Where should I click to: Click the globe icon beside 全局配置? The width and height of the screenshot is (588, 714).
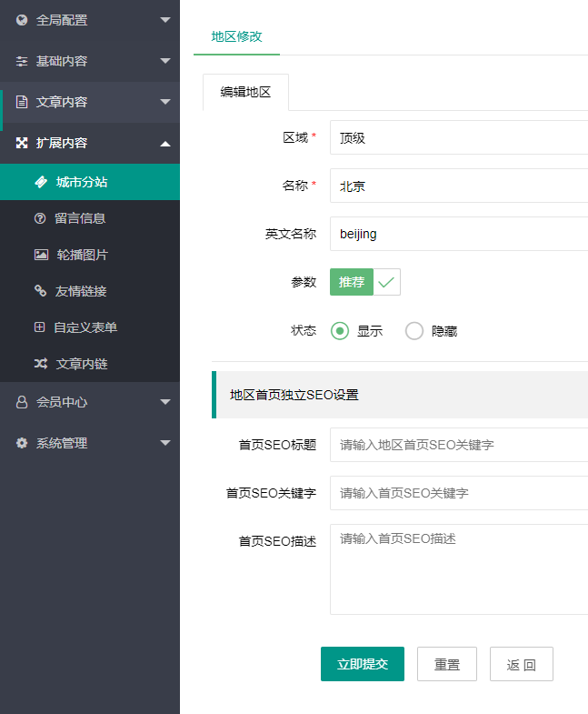pos(22,19)
